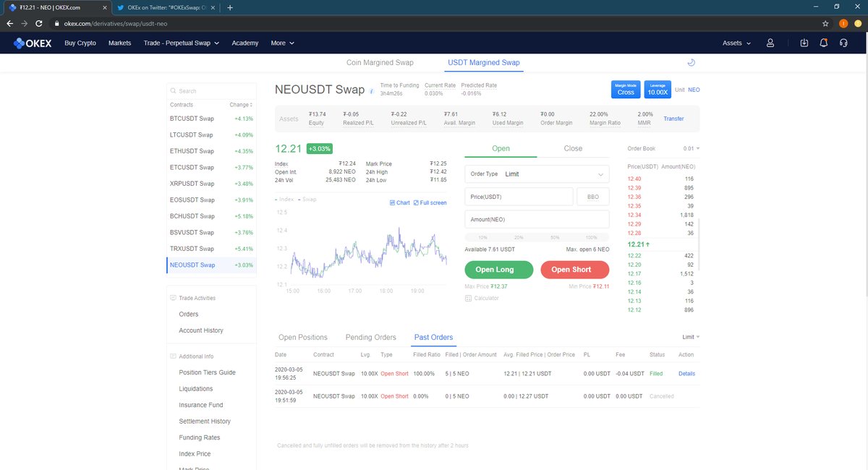Screen dimensions: 868x470
Task: Adjust Leverage 10.00X button
Action: pyautogui.click(x=658, y=89)
